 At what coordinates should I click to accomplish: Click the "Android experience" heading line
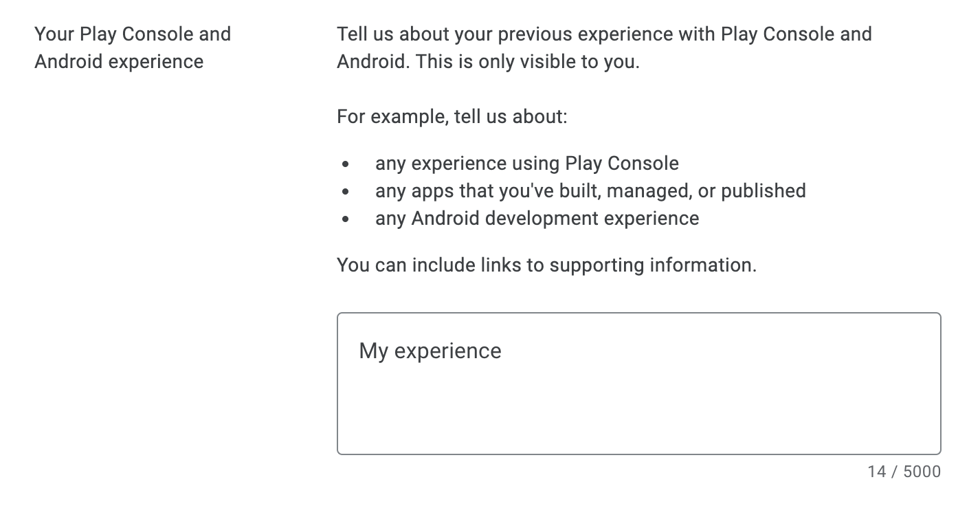pos(119,62)
